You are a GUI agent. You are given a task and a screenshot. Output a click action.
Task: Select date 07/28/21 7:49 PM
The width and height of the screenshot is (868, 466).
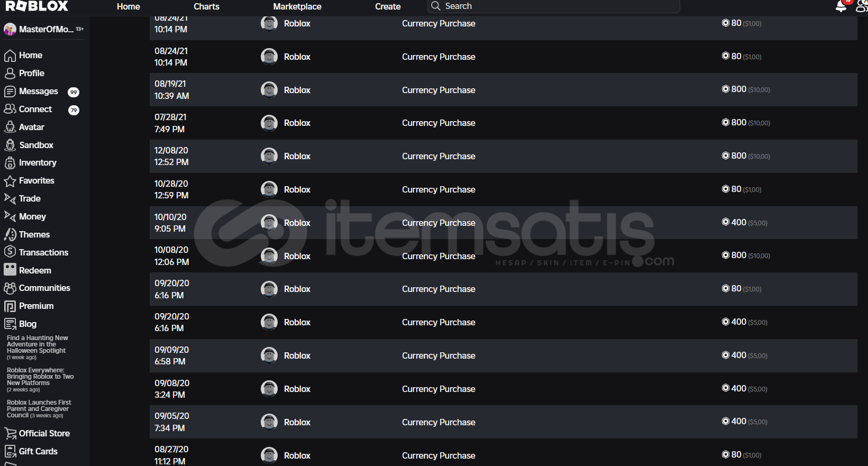click(x=170, y=123)
